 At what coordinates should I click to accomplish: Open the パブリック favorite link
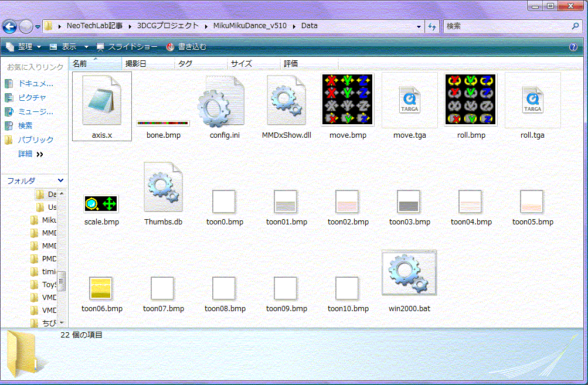click(x=29, y=140)
